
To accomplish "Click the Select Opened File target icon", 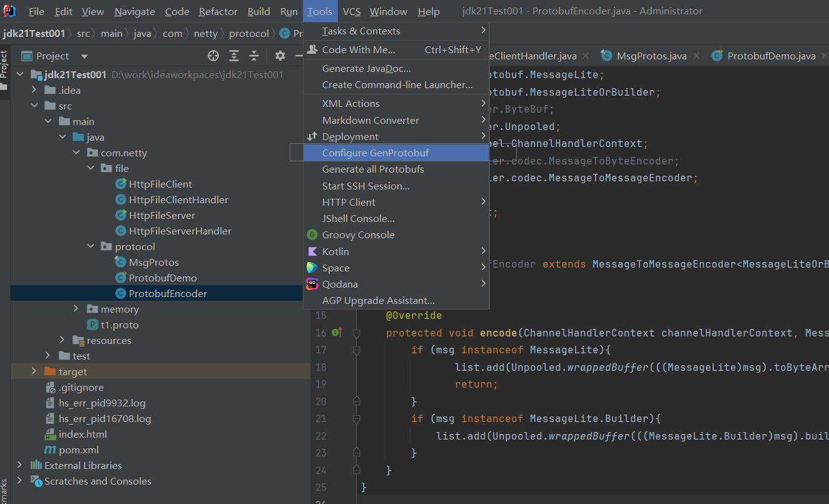I will (x=213, y=56).
